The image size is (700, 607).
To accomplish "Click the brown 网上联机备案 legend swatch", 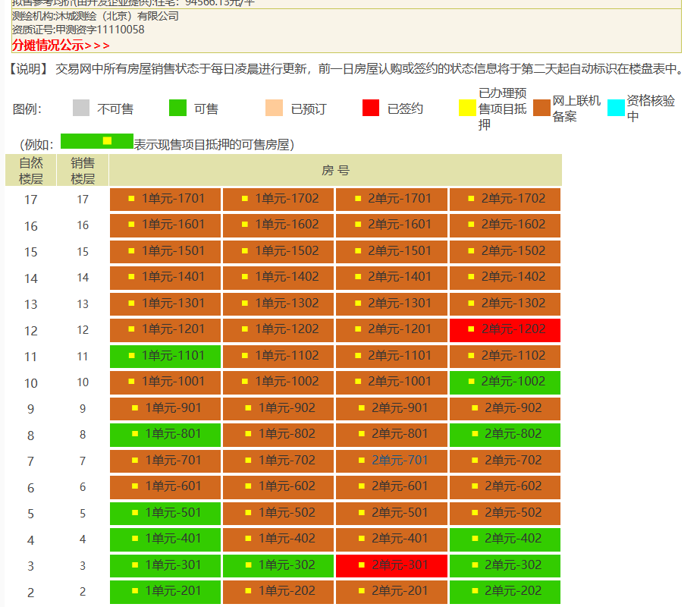I will [541, 108].
